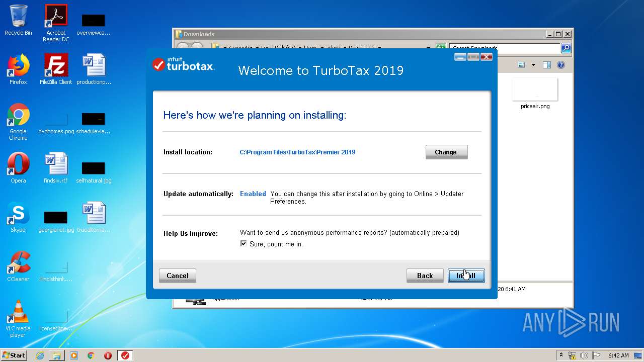Select VLC media player desktop shortcut
644x362 pixels.
[x=18, y=319]
